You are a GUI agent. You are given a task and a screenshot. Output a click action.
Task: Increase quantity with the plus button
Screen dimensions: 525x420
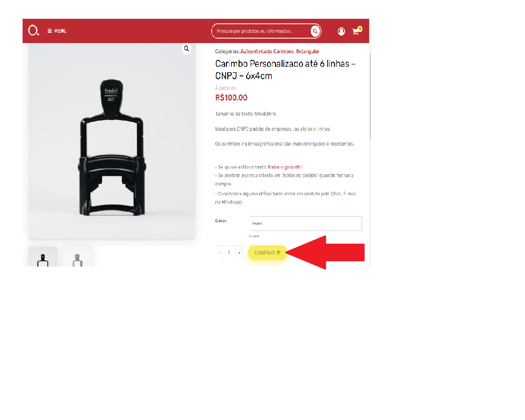tap(239, 253)
